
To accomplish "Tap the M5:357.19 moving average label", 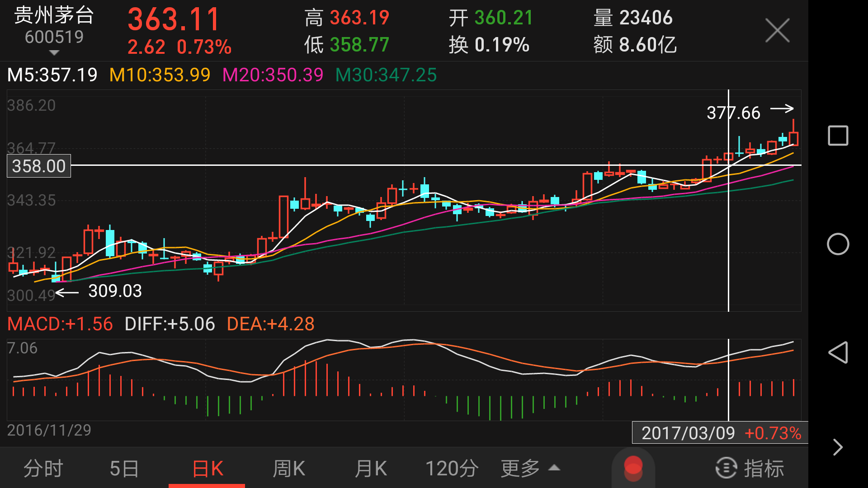I will point(52,75).
